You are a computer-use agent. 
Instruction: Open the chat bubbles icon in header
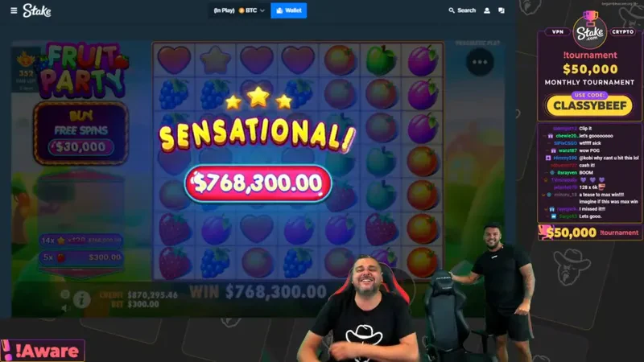click(x=501, y=10)
